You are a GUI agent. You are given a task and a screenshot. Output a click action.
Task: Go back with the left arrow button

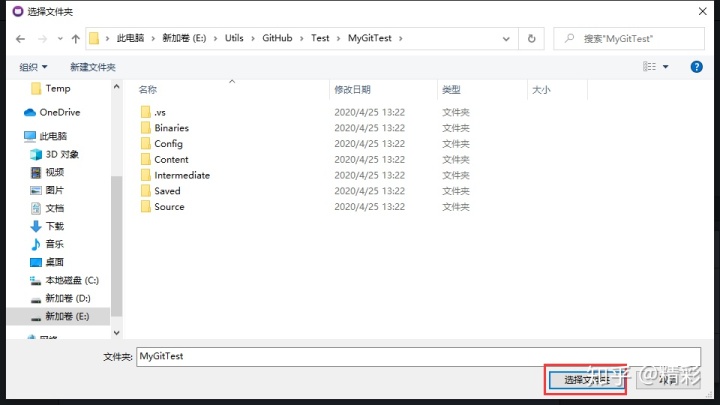20,39
